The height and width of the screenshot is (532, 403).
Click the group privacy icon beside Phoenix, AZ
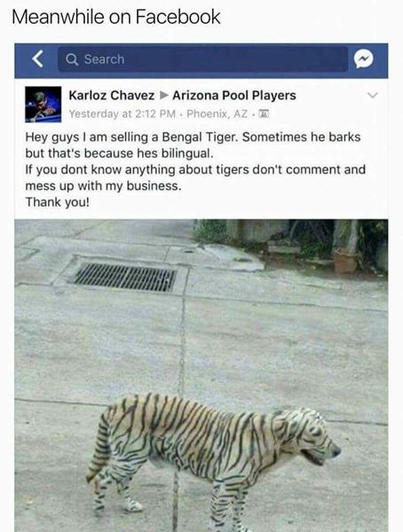point(264,113)
